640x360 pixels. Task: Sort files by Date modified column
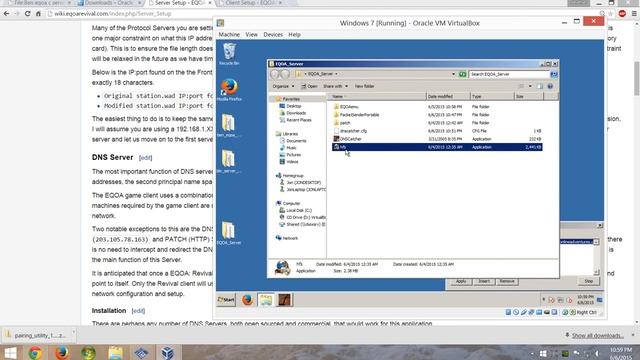click(x=448, y=96)
